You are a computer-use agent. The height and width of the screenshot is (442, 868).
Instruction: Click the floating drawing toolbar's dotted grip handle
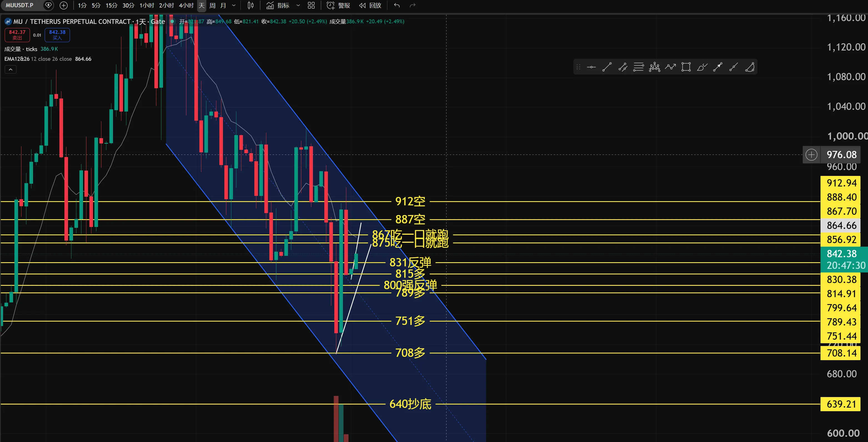(578, 67)
